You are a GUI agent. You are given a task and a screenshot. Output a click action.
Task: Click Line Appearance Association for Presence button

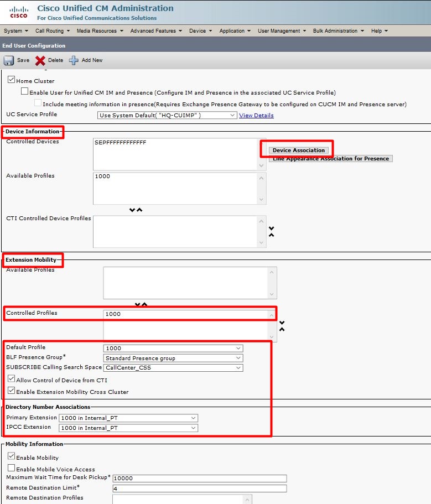331,158
